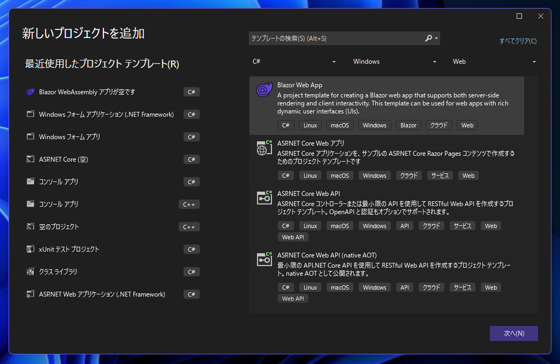The image size is (560, 364).
Task: Click the C# tag beside xUnit テスト プロジェクト
Action: (x=191, y=249)
